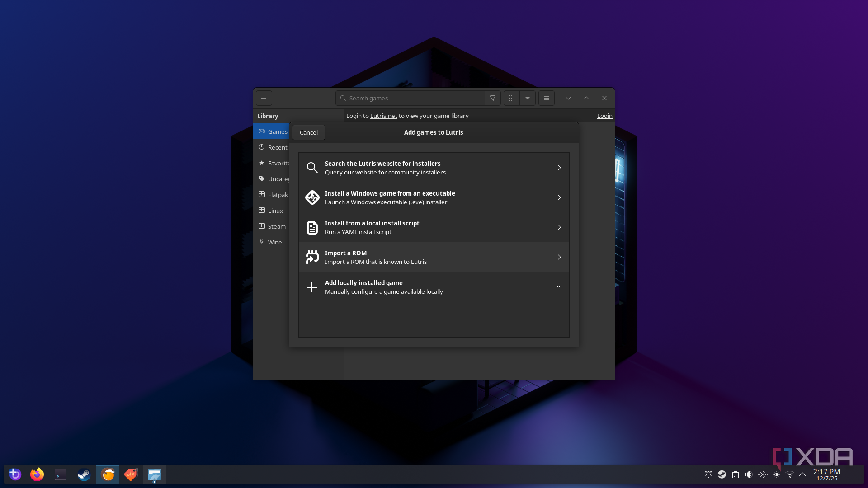
Task: Choose Add locally installed game
Action: (x=434, y=287)
